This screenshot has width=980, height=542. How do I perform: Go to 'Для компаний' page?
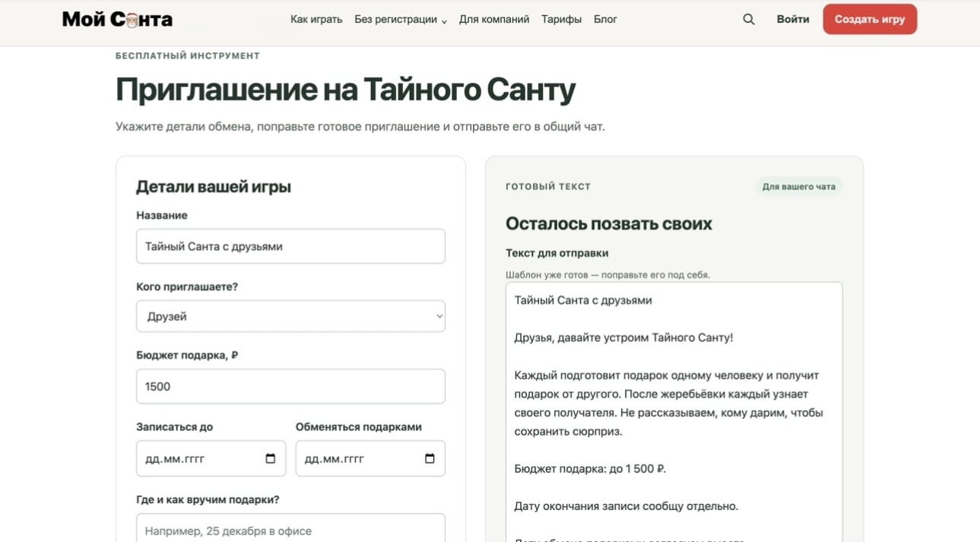click(x=494, y=20)
